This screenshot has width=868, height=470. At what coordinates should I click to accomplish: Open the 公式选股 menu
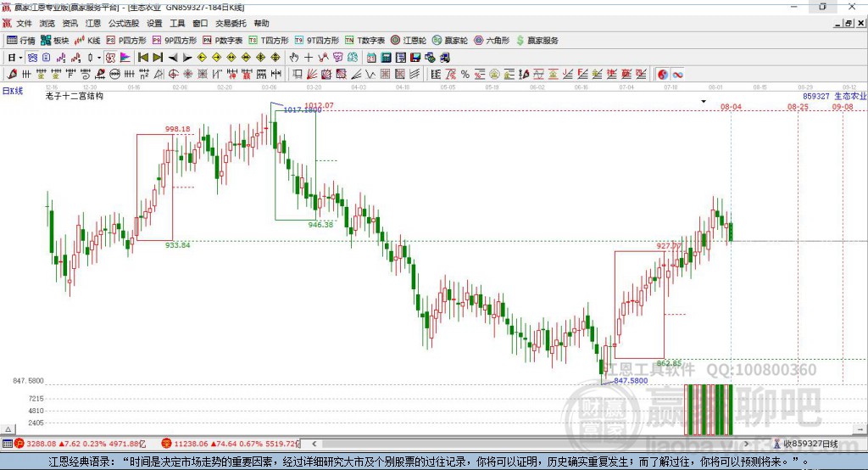click(x=124, y=23)
